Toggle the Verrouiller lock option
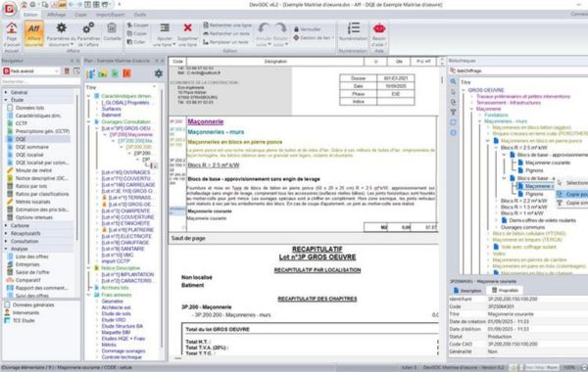The width and height of the screenshot is (588, 372). click(x=307, y=29)
